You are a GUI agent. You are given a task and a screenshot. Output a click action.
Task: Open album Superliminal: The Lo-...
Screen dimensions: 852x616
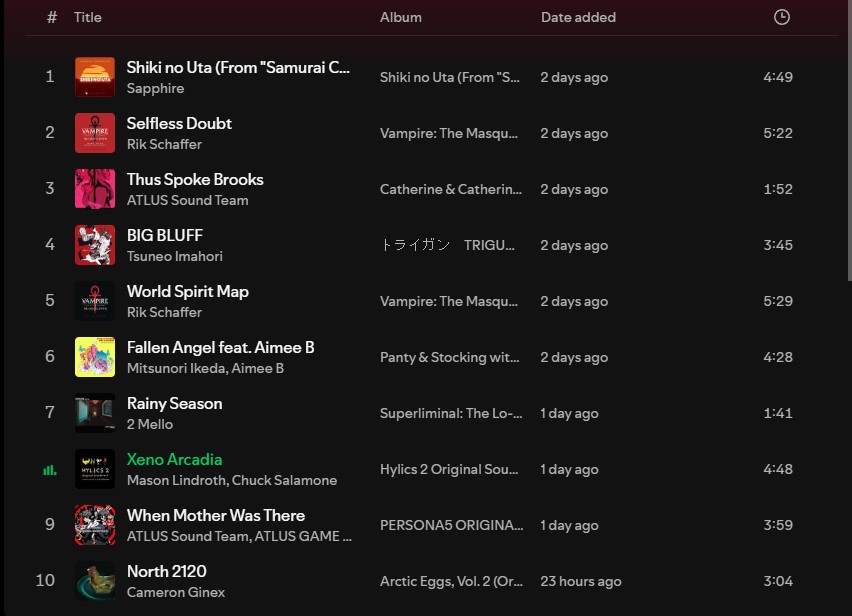(x=451, y=413)
